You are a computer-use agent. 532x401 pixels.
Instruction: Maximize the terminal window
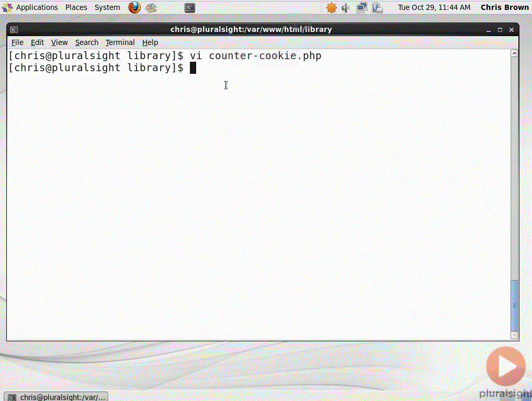tap(500, 30)
